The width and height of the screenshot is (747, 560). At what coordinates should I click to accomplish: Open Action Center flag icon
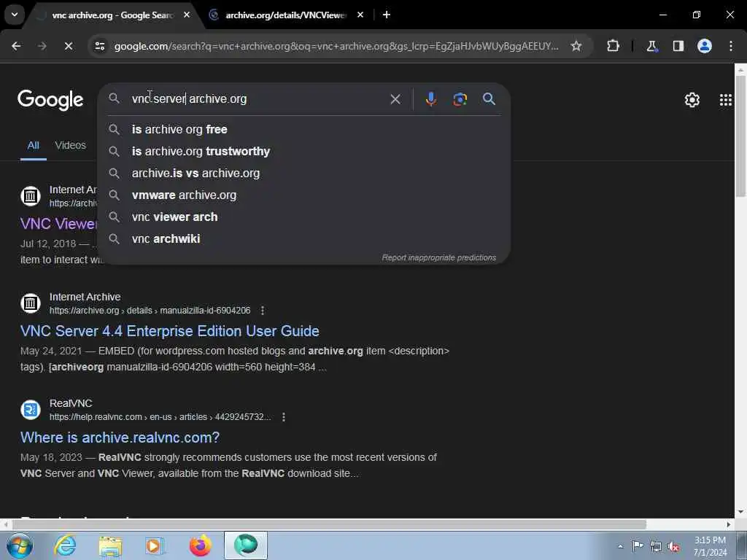638,546
